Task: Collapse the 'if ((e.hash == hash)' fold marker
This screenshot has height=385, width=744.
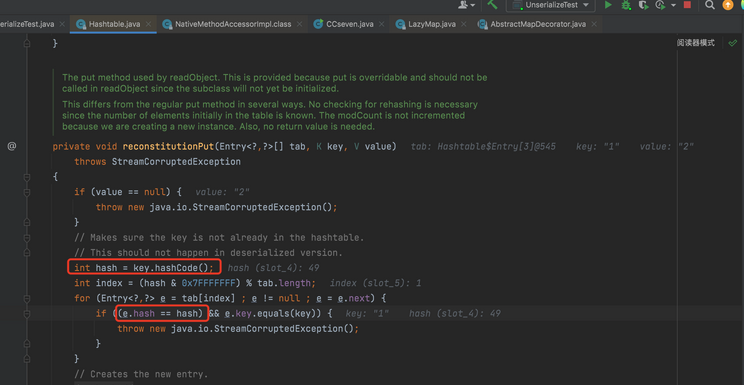Action: [27, 314]
